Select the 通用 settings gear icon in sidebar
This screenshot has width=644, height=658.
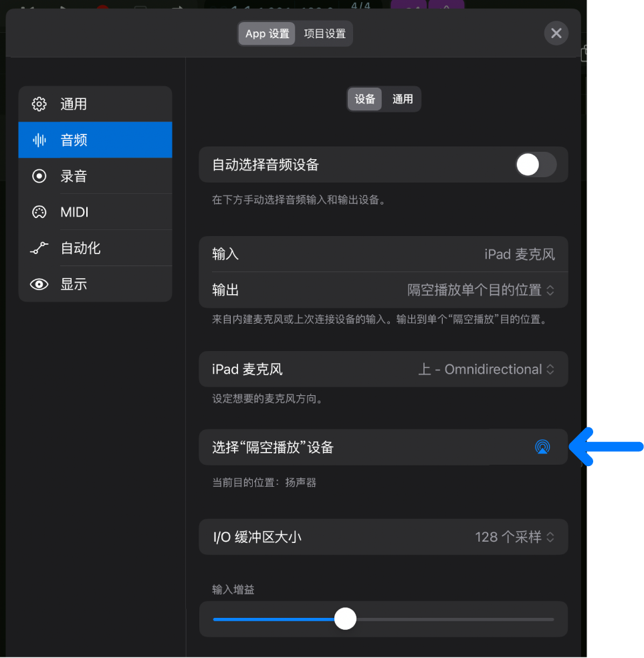point(39,104)
